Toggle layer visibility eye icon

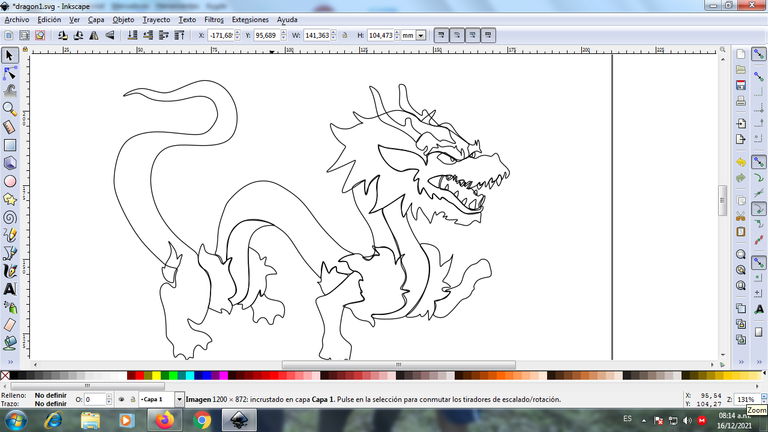point(121,400)
